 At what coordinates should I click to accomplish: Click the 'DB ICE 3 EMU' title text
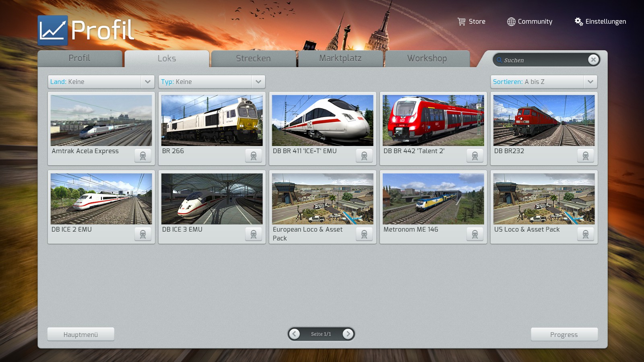pos(182,230)
